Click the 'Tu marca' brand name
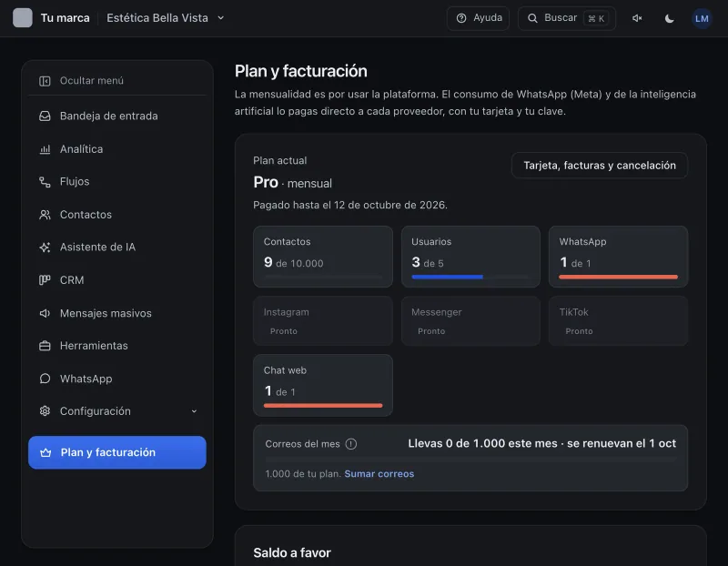This screenshot has width=728, height=566. click(65, 18)
